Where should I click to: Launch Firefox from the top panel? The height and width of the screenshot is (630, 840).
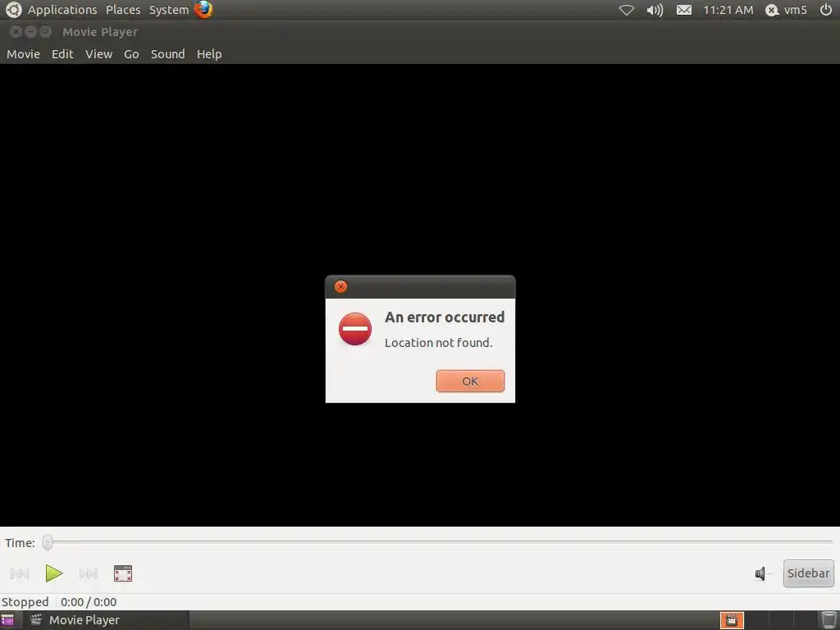tap(203, 9)
